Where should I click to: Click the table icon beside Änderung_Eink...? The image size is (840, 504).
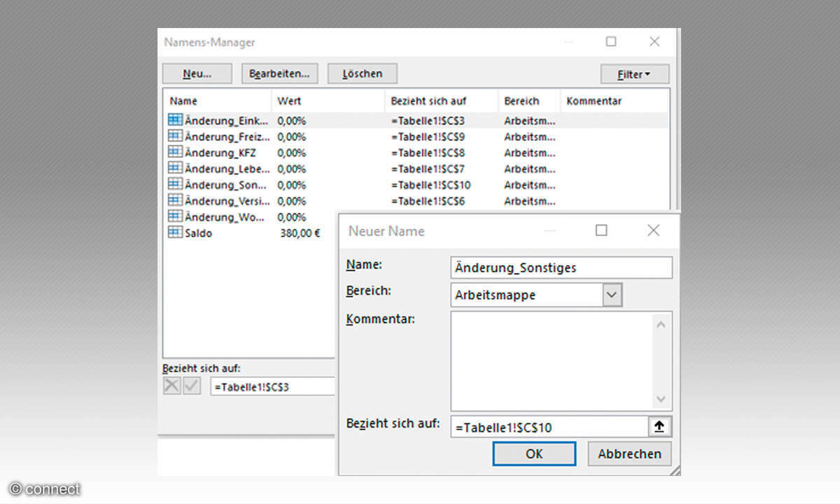click(x=175, y=120)
